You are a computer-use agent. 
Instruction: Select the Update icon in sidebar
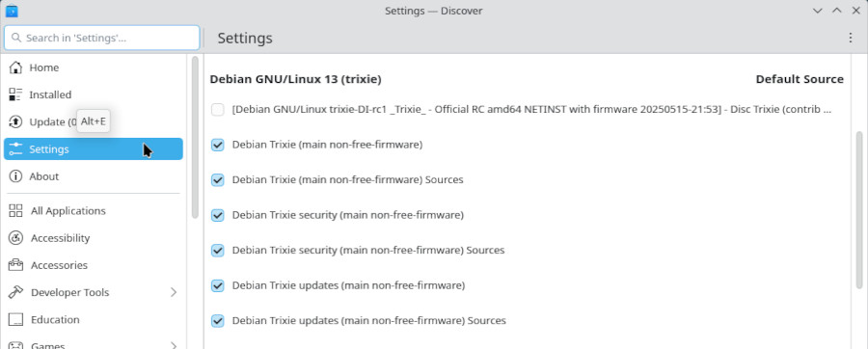[x=16, y=121]
